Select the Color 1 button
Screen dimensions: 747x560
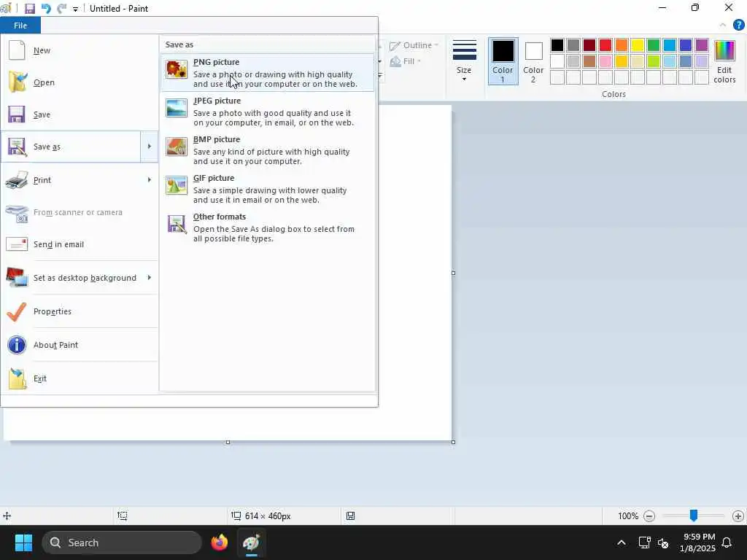[x=503, y=61]
